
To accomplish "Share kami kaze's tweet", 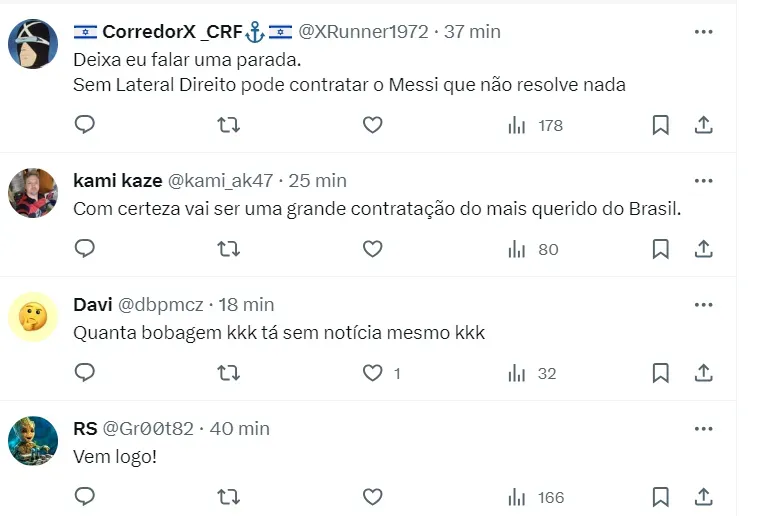I will coord(703,249).
